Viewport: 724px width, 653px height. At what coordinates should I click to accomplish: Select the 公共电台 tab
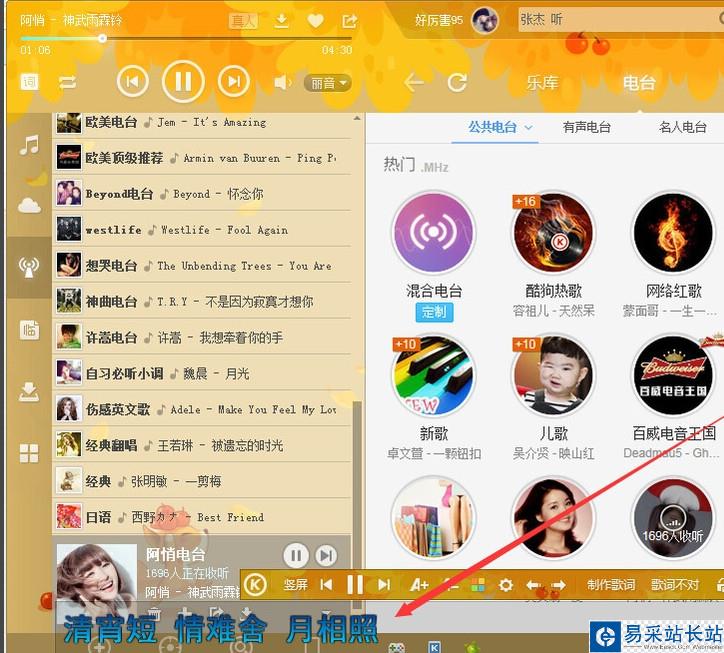point(493,127)
